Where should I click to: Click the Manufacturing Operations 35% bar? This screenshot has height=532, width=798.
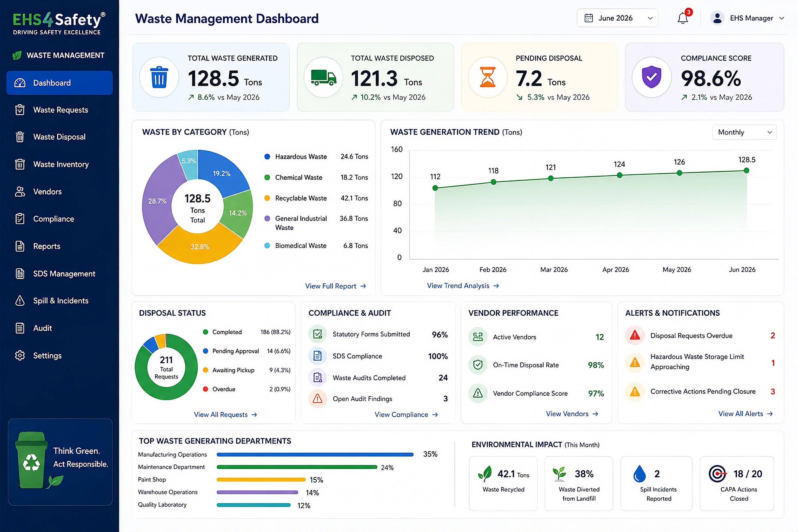click(315, 454)
